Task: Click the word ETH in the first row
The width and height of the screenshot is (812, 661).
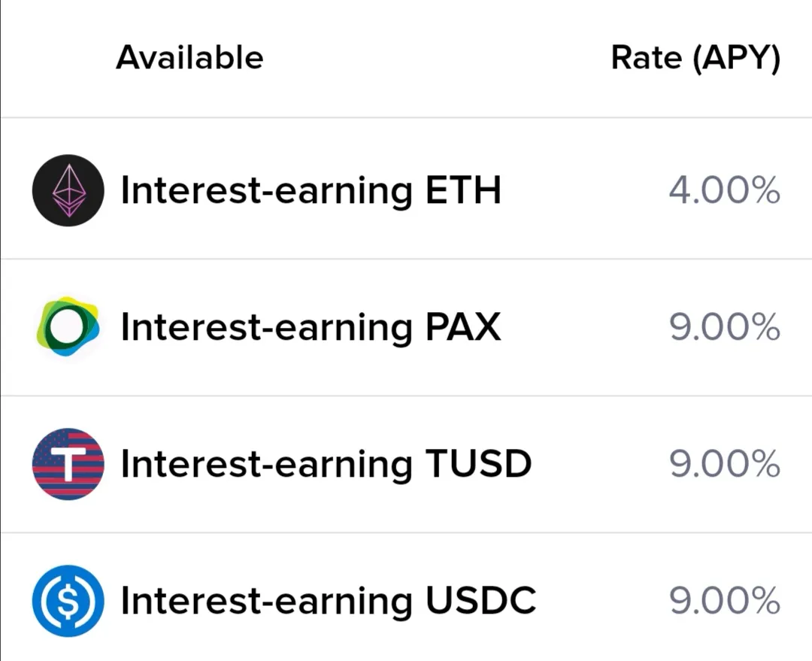Action: (463, 190)
